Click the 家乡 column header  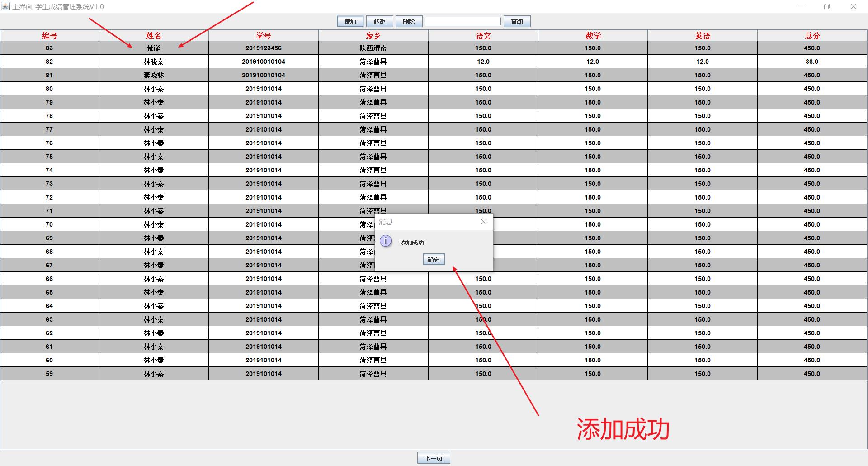click(373, 36)
